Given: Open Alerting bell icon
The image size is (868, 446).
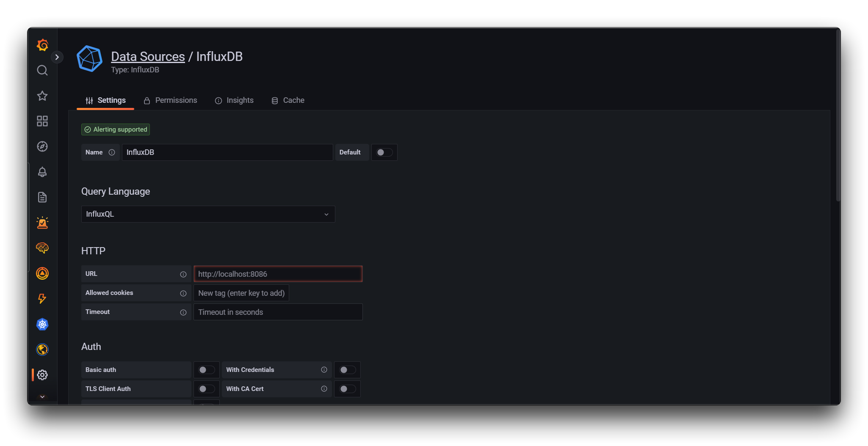Looking at the screenshot, I should tap(42, 172).
